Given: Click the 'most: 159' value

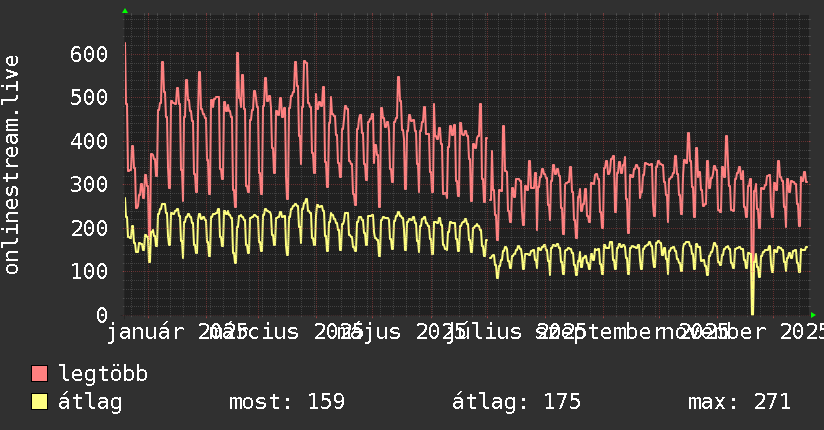Looking at the screenshot, I should (x=287, y=402).
